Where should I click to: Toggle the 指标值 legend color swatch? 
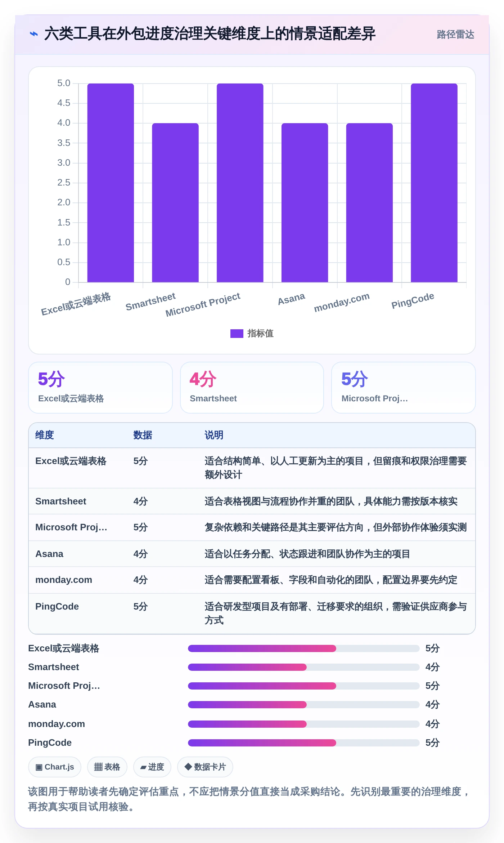point(237,334)
